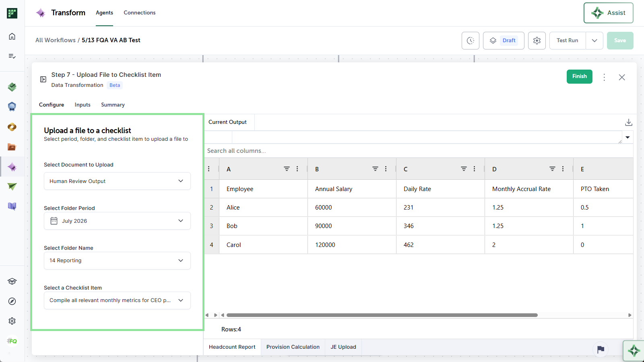644x362 pixels.
Task: Select the cell containing Alice
Action: tap(264, 208)
